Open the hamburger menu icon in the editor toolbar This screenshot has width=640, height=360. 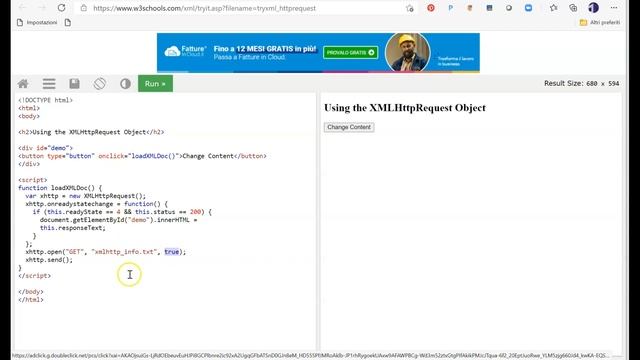coord(49,84)
